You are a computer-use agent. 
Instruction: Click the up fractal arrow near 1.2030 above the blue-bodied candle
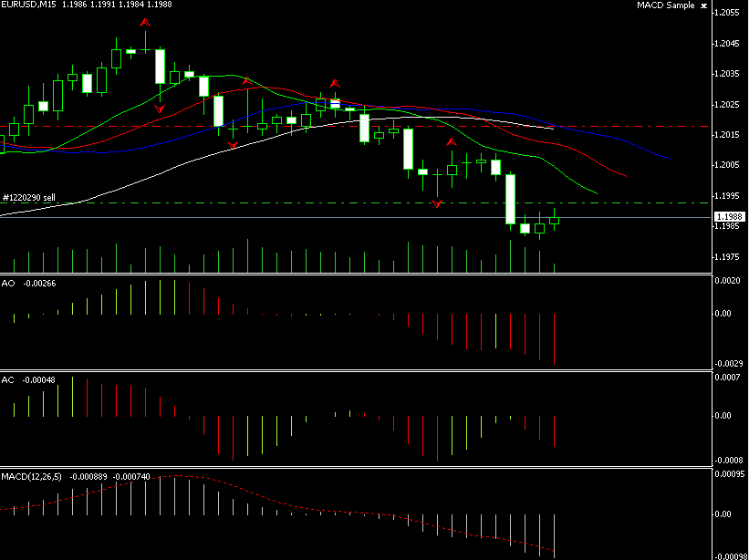coord(335,84)
